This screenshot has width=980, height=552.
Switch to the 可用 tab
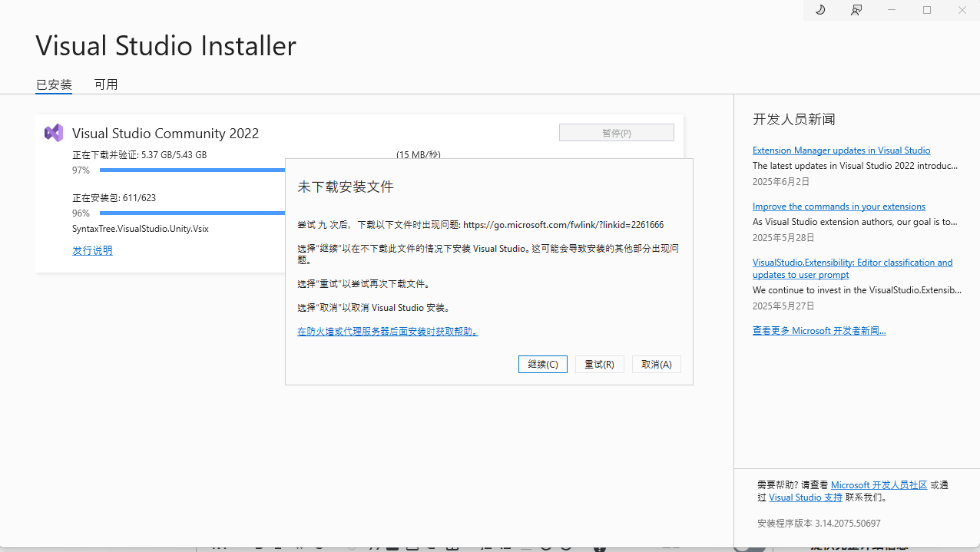click(106, 84)
